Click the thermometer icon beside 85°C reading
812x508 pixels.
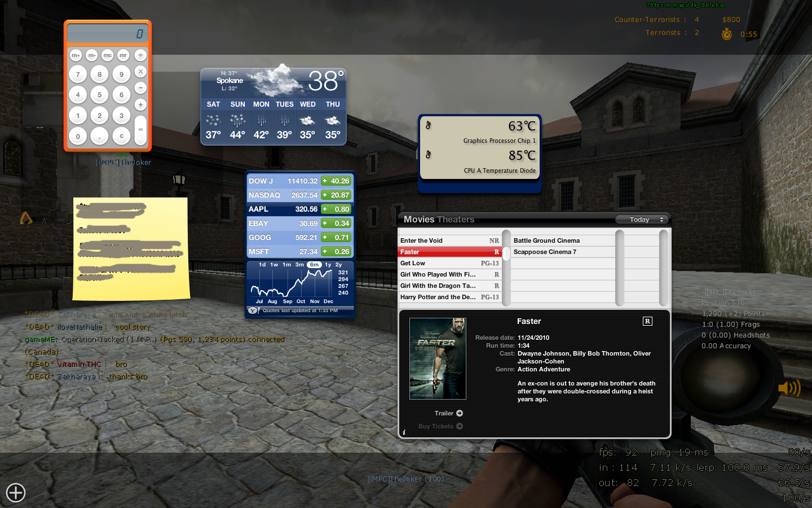pos(429,155)
